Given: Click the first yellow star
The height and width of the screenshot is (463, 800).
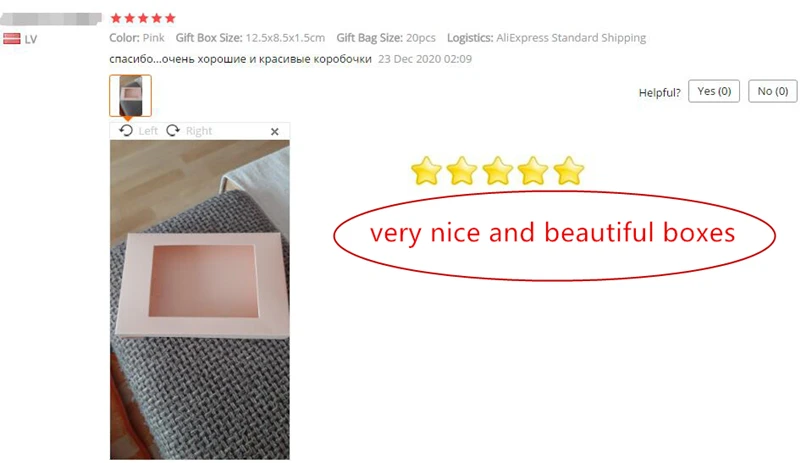Looking at the screenshot, I should click(426, 170).
